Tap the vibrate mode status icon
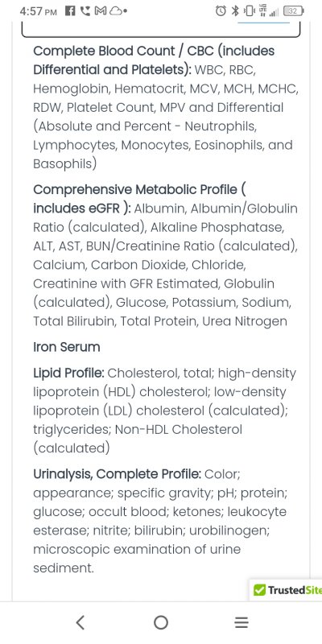The width and height of the screenshot is (322, 644). click(249, 11)
